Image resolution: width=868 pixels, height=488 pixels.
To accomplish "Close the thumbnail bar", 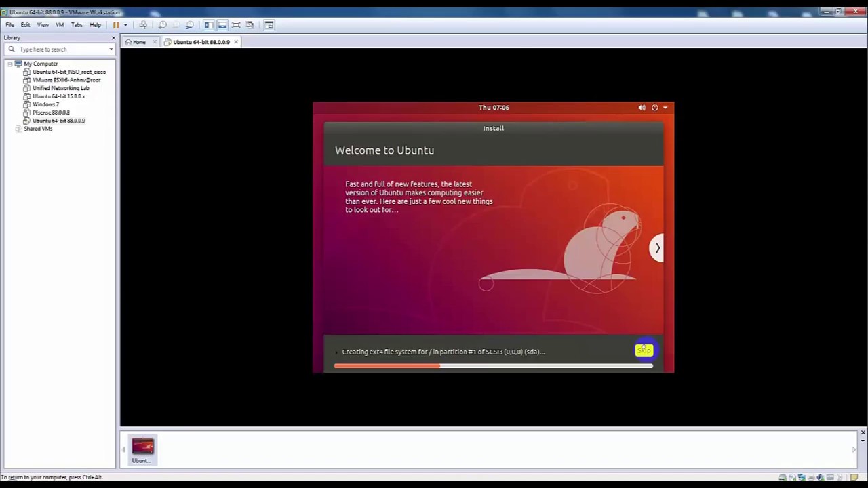I will (863, 432).
